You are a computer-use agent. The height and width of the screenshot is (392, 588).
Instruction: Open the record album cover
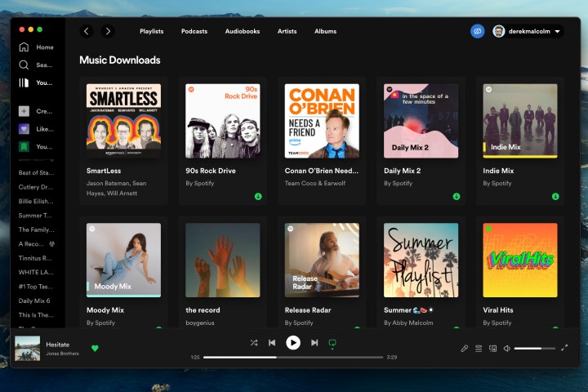223,261
